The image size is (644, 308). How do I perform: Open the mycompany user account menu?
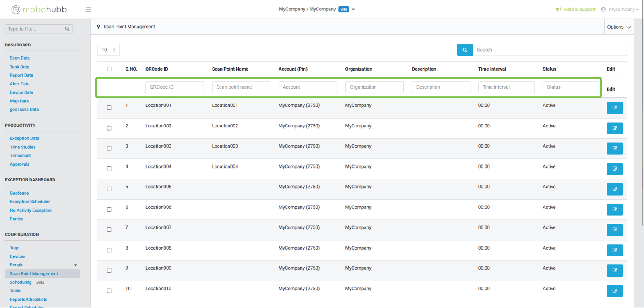pos(620,10)
